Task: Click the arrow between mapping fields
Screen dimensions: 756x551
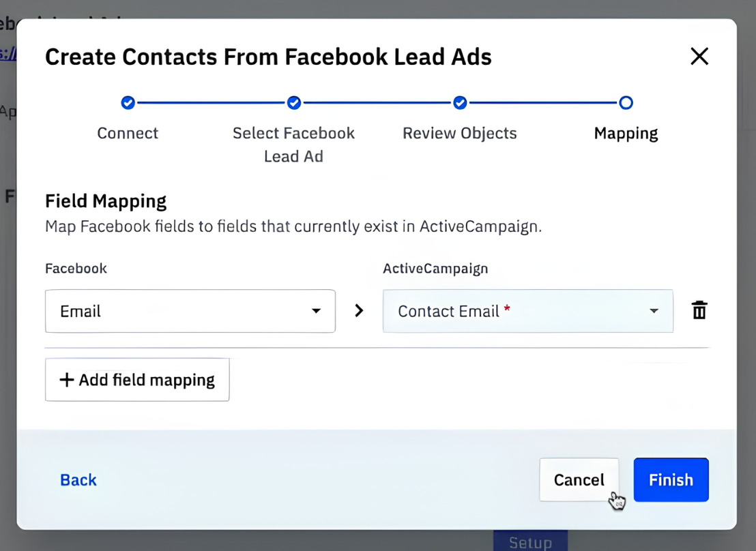Action: tap(359, 310)
